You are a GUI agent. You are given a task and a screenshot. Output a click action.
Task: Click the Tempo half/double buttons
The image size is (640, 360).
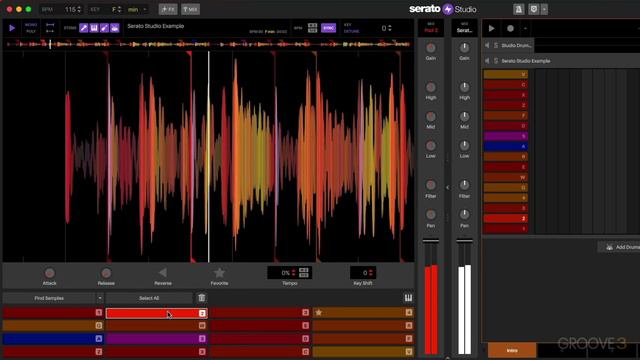tap(304, 273)
